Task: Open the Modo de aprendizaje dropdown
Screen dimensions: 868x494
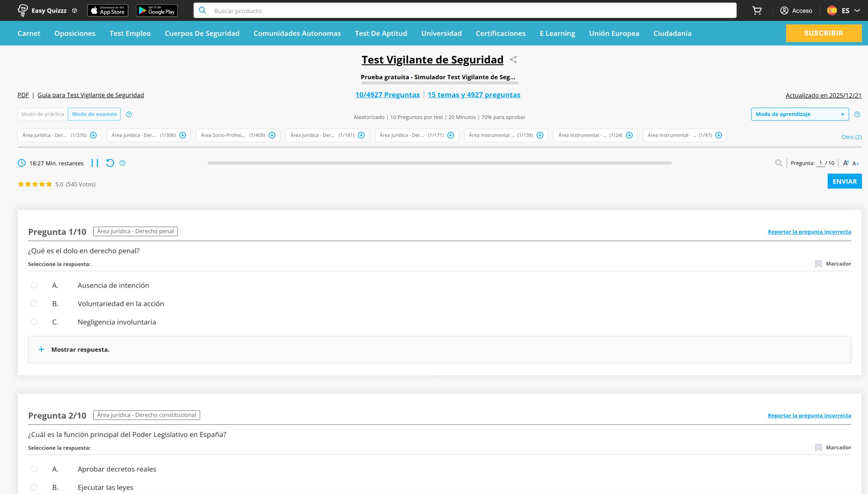Action: [800, 114]
